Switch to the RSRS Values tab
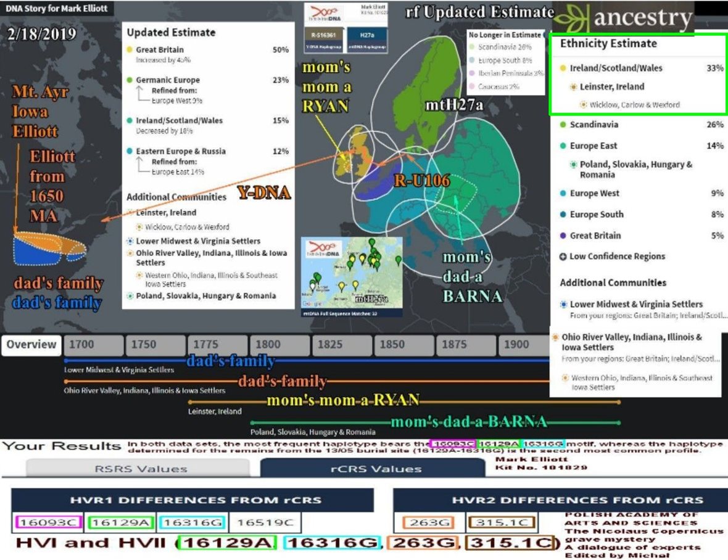The width and height of the screenshot is (728, 560). point(141,468)
